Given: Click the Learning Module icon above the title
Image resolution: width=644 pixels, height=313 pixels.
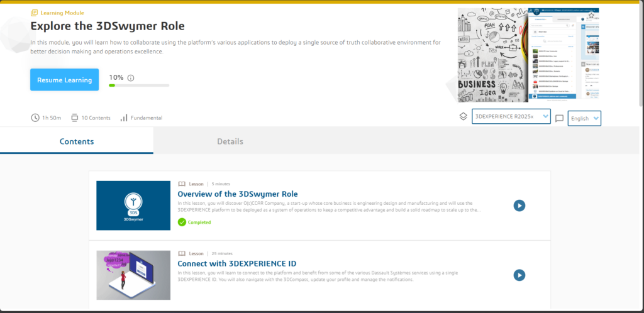Looking at the screenshot, I should point(34,13).
